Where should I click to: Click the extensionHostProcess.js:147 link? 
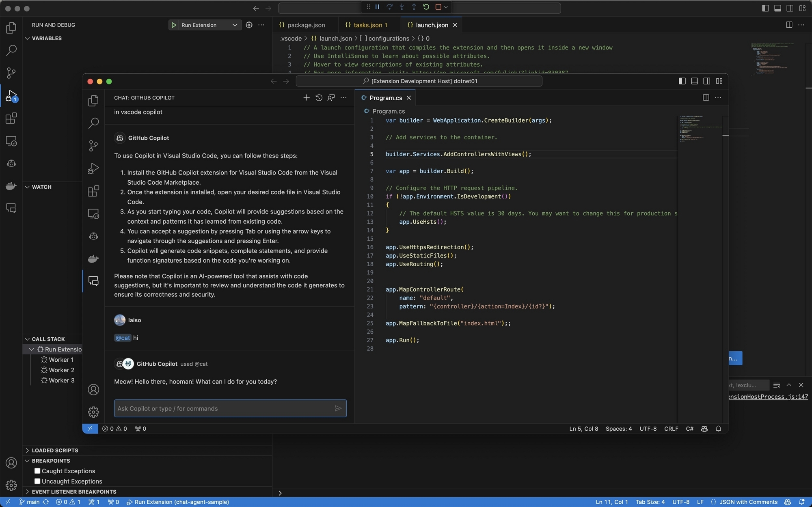767,397
